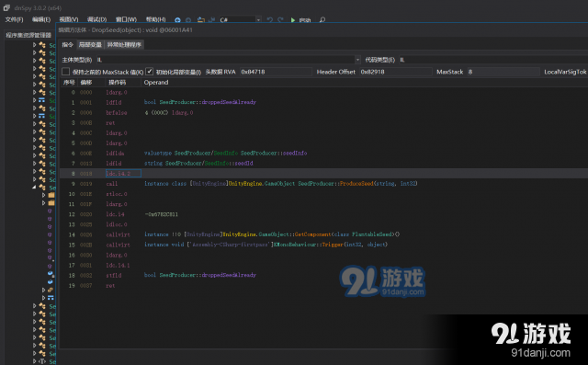Click the -0x67B2C811 operand value
Screen dimensions: 588x365
[162, 214]
